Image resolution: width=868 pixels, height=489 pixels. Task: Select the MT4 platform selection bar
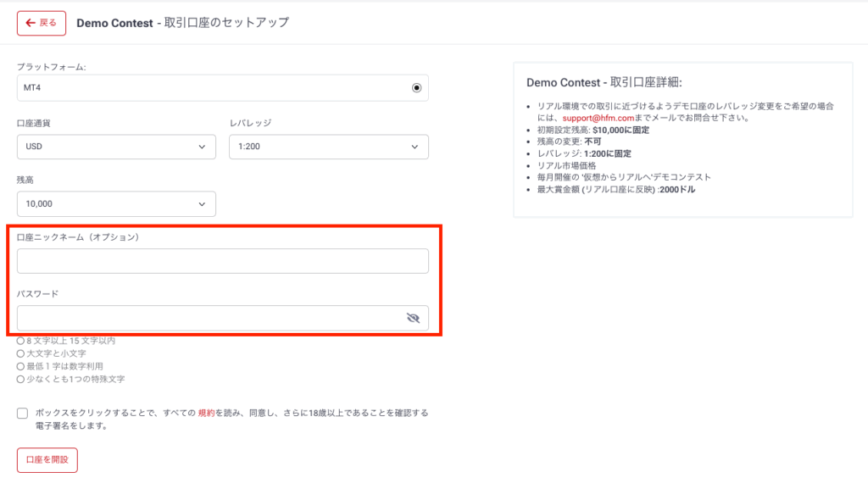(223, 87)
